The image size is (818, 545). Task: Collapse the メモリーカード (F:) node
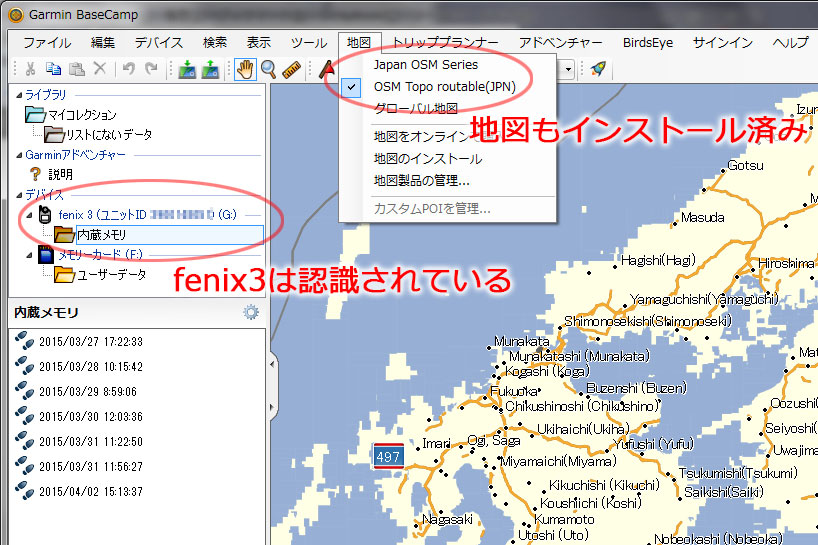(29, 255)
